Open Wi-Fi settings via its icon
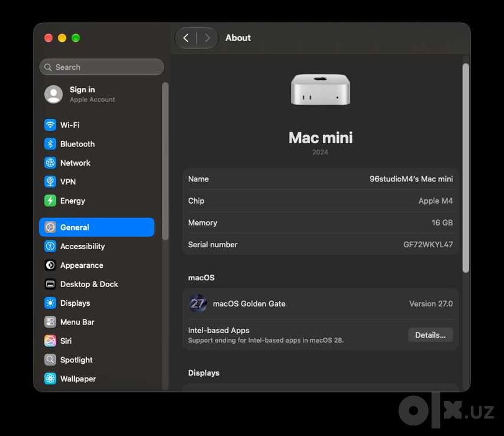The height and width of the screenshot is (436, 504). 50,125
